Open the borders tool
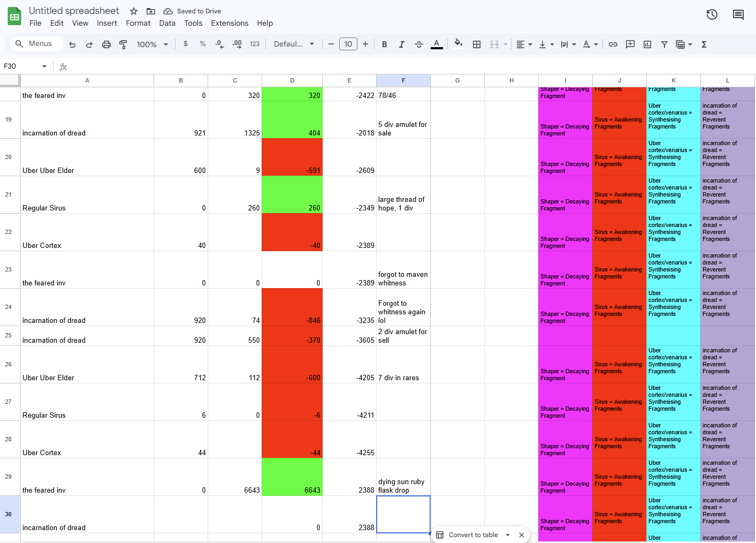Viewport: 756px width, 543px height. 477,44
